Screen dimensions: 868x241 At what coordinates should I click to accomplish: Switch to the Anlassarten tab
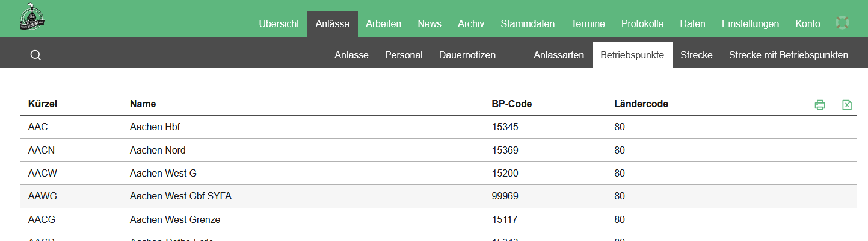[559, 55]
